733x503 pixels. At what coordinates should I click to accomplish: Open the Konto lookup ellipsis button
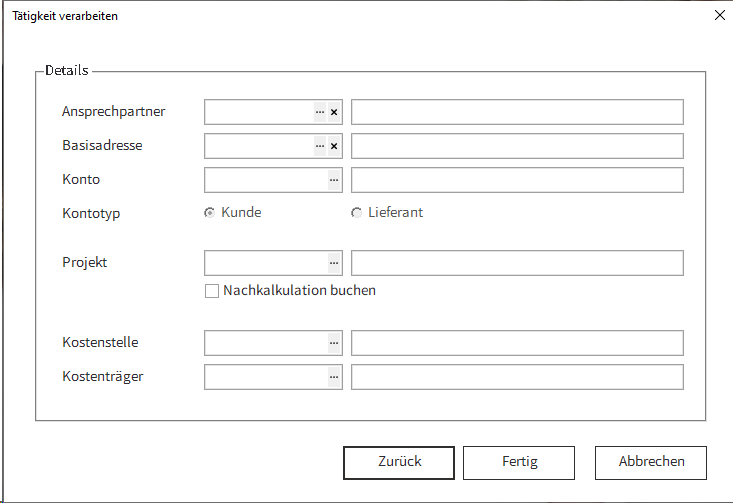334,180
